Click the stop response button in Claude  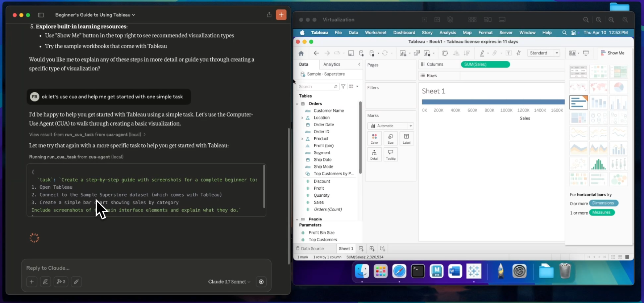pos(261,282)
